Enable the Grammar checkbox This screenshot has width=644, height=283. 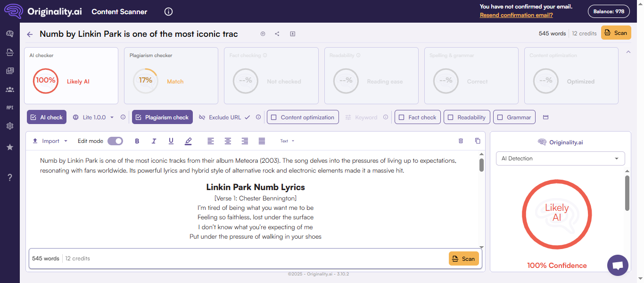tap(514, 117)
